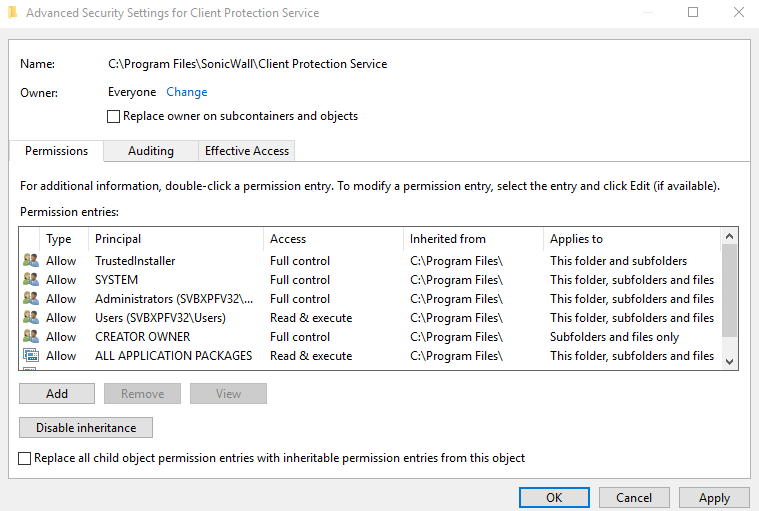Click the Inherited from column header
The height and width of the screenshot is (511, 759).
tap(447, 239)
